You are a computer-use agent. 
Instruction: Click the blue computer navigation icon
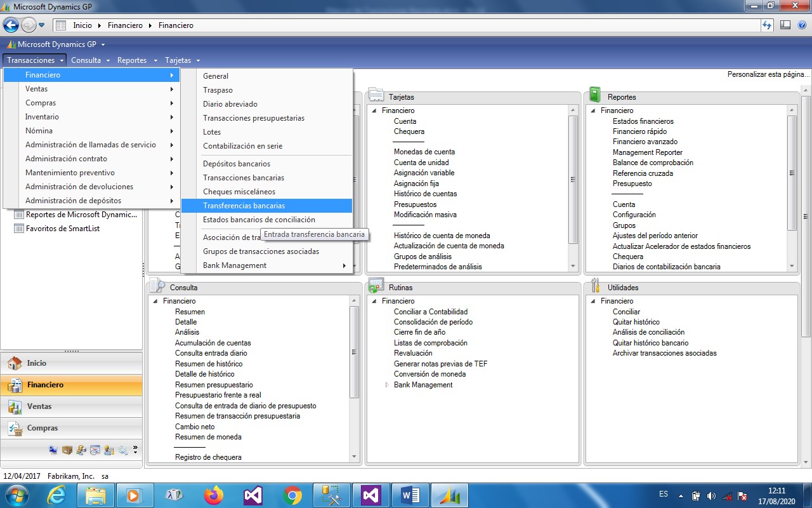[53, 450]
